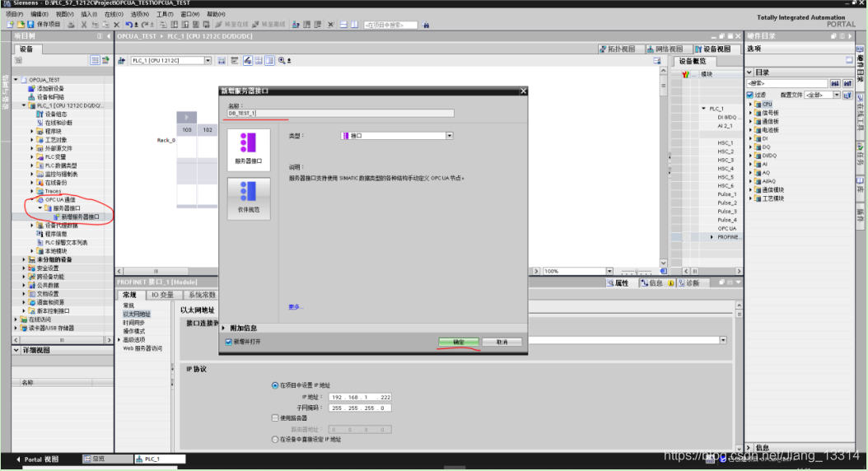Click the profile settings icon beside 全部 dropdown
868x471 pixels.
click(847, 96)
